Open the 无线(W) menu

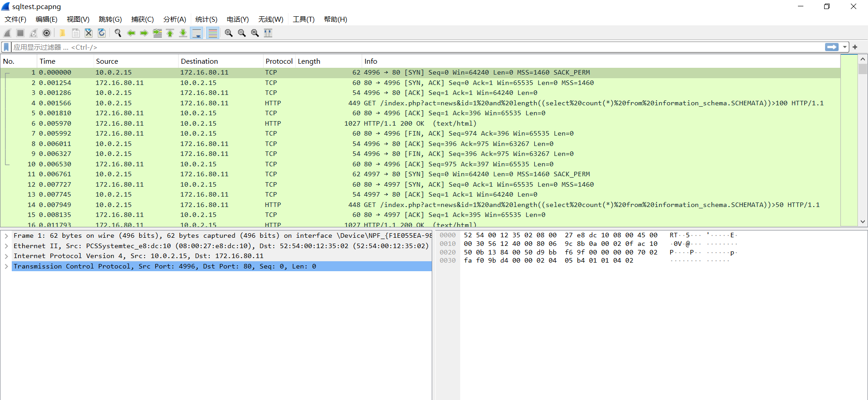pos(271,19)
